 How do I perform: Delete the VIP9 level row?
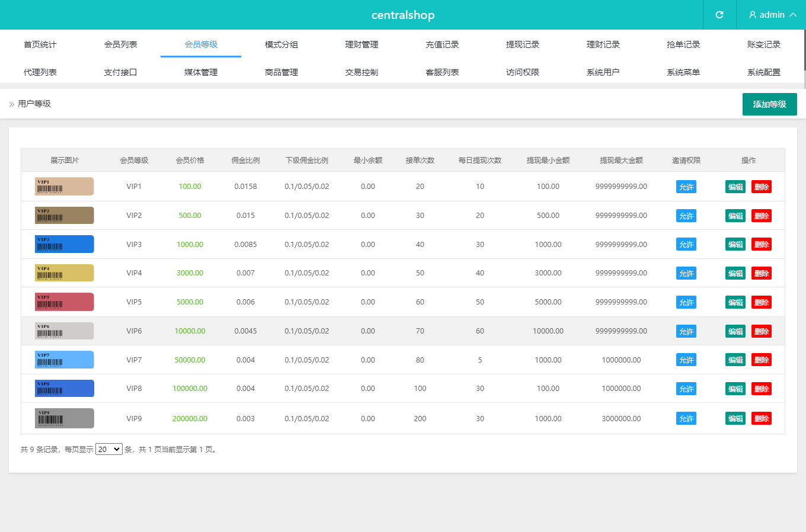point(762,418)
